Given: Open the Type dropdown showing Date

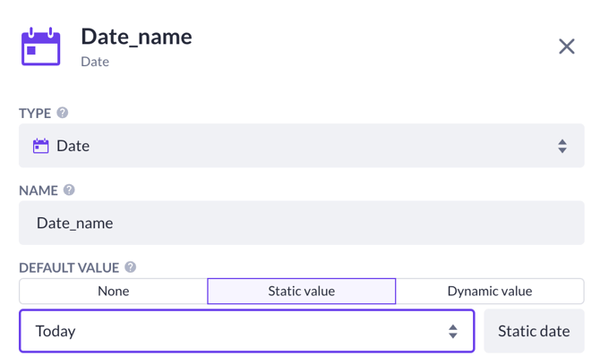Looking at the screenshot, I should pyautogui.click(x=301, y=146).
